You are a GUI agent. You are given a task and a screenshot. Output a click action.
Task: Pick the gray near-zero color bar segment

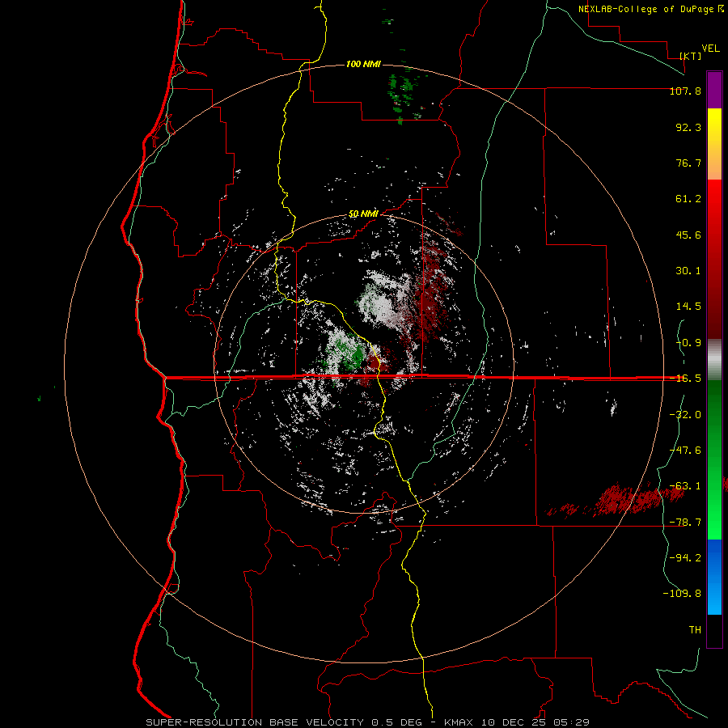pos(714,359)
